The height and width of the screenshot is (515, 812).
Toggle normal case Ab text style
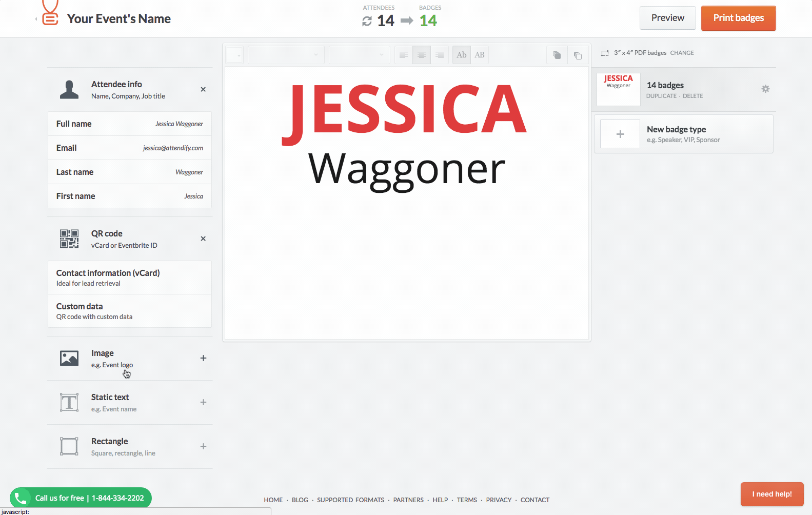tap(462, 55)
